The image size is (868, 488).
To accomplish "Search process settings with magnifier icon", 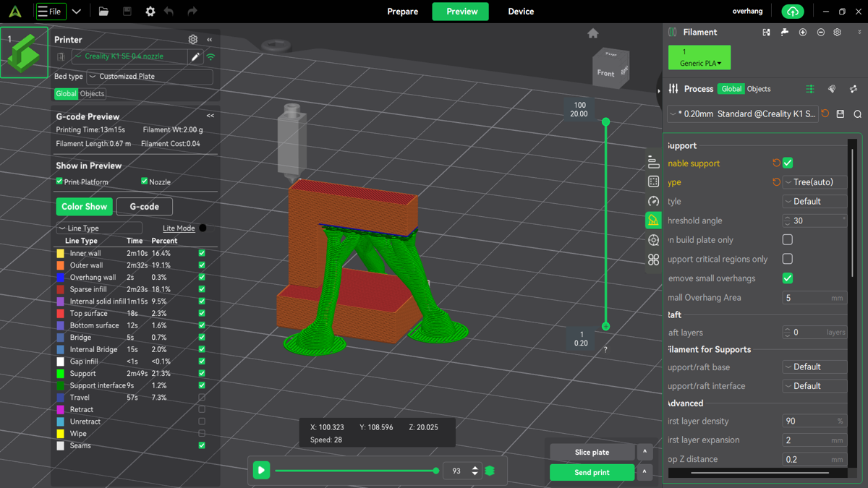I will [857, 114].
